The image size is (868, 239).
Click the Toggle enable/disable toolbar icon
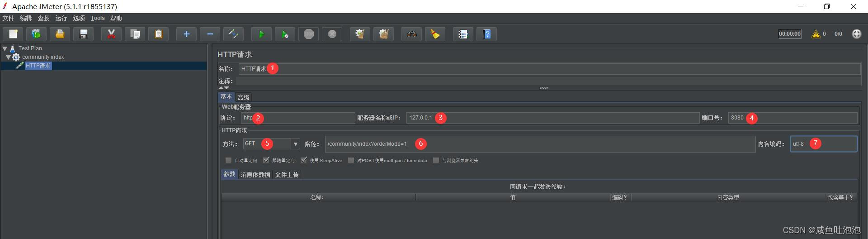pyautogui.click(x=233, y=34)
